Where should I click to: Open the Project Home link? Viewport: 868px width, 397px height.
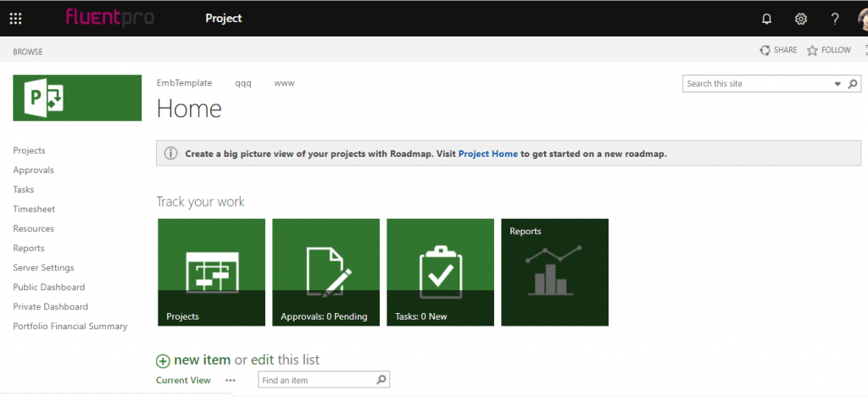pyautogui.click(x=488, y=154)
